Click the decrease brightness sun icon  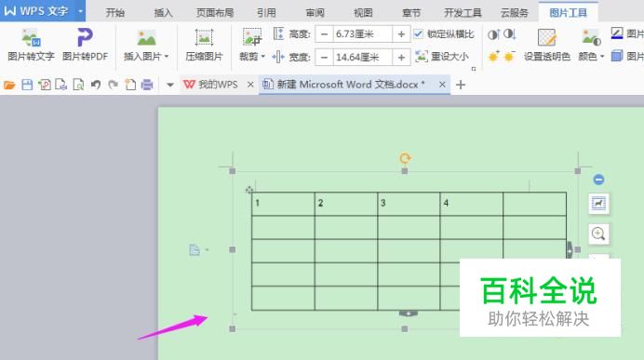(x=509, y=56)
